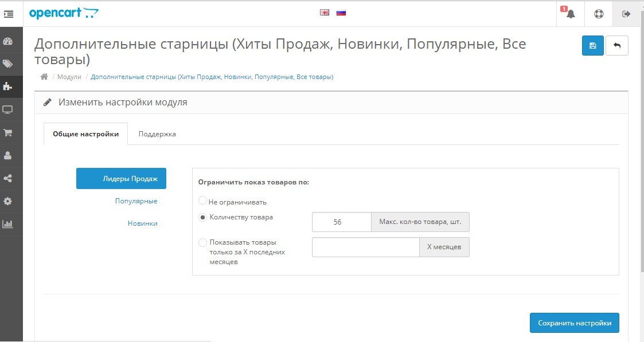Screen dimensions: 644x342
Task: Open the notifications bell icon
Action: [570, 14]
